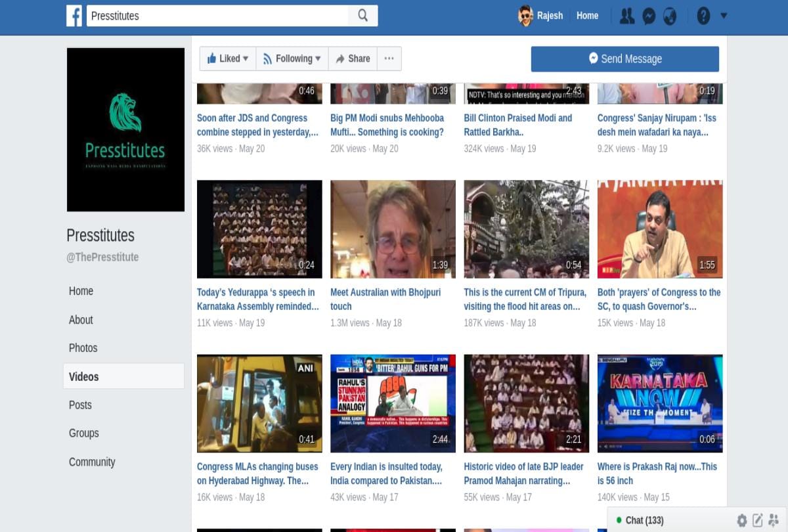Open account menu arrow in top bar
Viewport: 788px width, 532px height.
[724, 16]
